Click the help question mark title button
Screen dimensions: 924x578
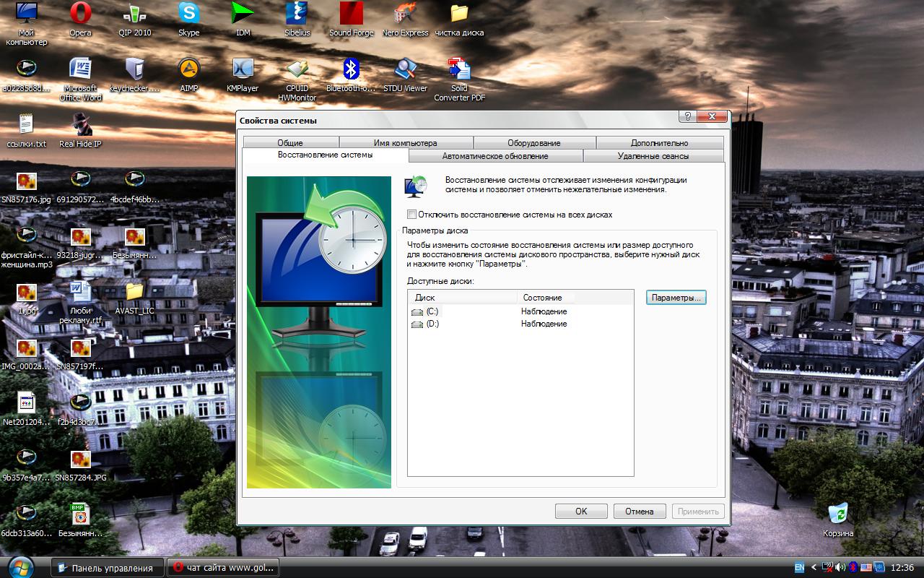688,117
